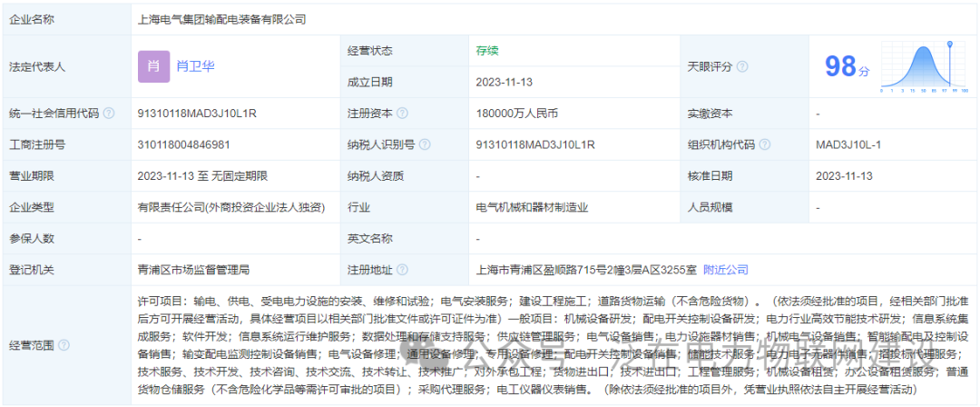Click the 成立日期 label cell
980x407 pixels.
[x=405, y=82]
